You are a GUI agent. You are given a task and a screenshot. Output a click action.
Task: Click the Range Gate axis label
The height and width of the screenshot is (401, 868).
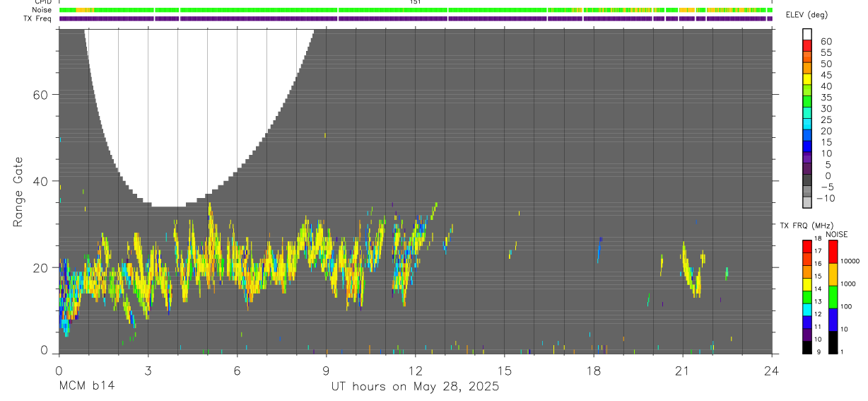[19, 192]
